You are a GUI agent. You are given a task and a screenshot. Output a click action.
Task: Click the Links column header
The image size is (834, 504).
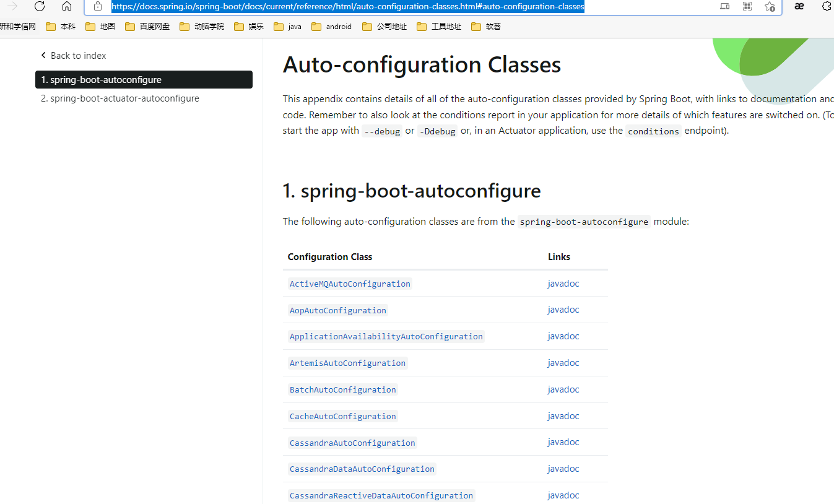pos(559,257)
